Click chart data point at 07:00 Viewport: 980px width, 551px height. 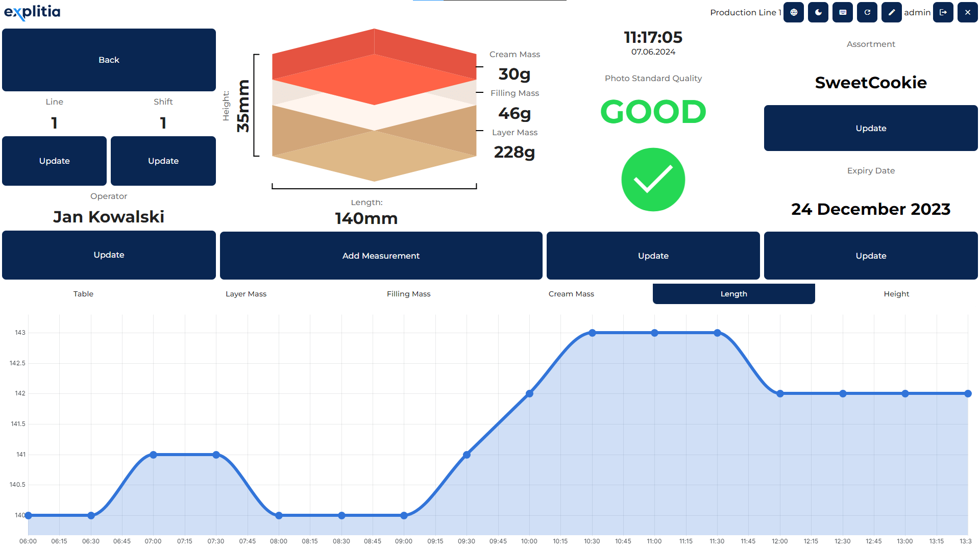pos(154,455)
